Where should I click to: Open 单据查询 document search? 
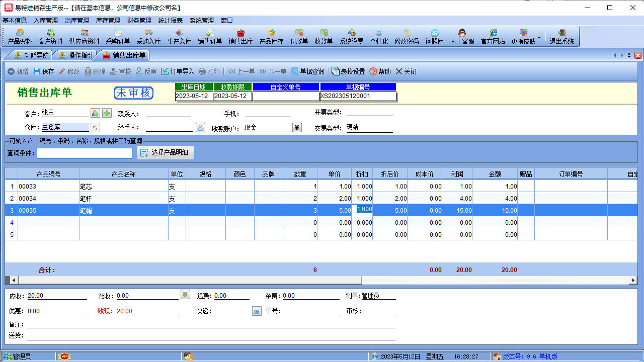[x=312, y=71]
